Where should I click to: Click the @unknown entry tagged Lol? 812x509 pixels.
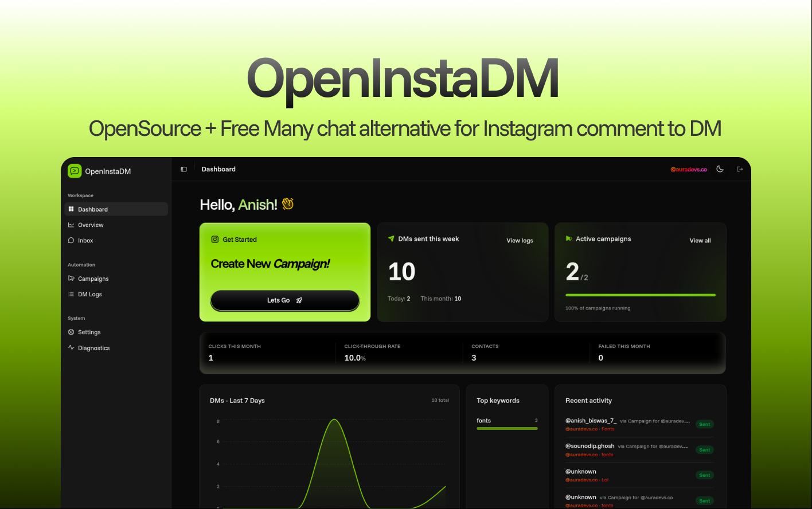[639, 475]
